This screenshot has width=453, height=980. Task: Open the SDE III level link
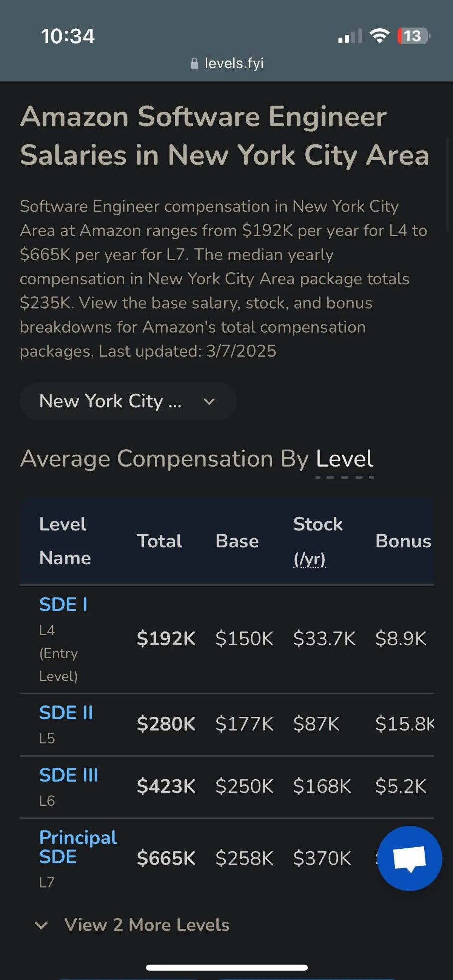point(69,775)
